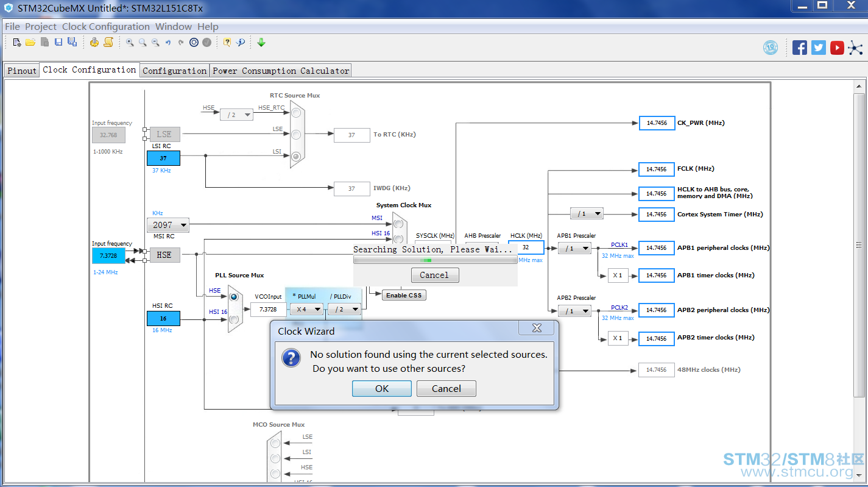Open the Project menu
Screen dimensions: 868x487
pyautogui.click(x=41, y=27)
